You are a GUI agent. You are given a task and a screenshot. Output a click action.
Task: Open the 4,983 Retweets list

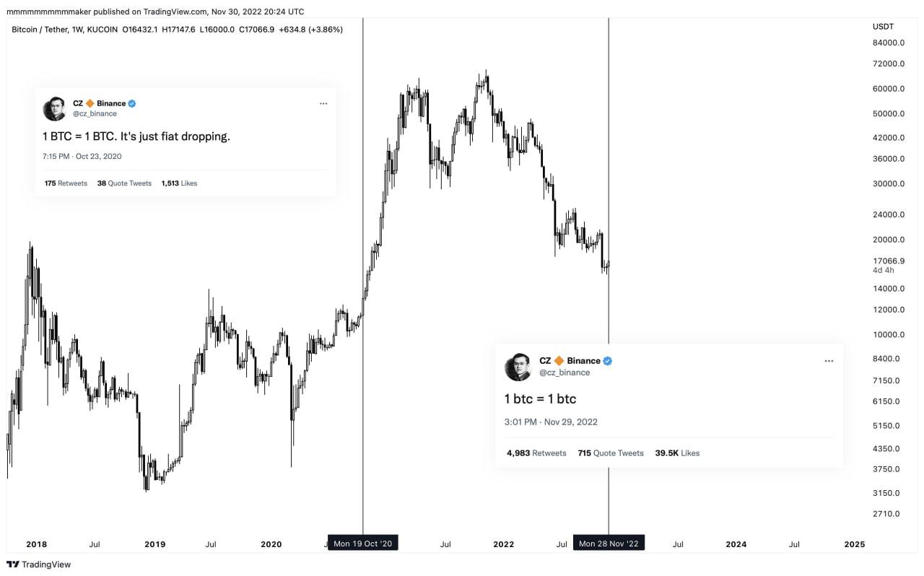[536, 453]
